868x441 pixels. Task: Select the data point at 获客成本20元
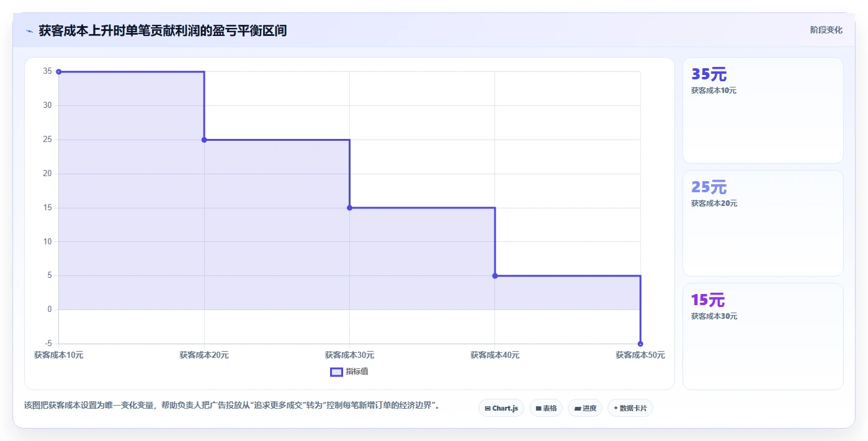(204, 140)
